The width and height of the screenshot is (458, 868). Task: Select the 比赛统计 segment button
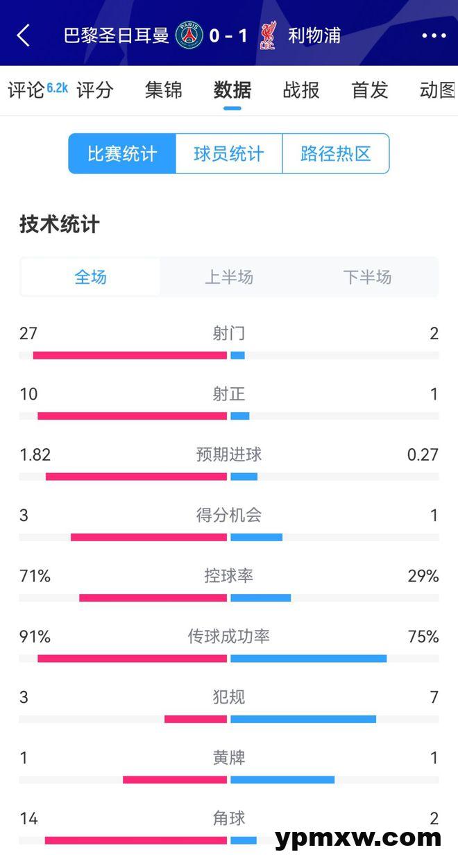pos(122,153)
